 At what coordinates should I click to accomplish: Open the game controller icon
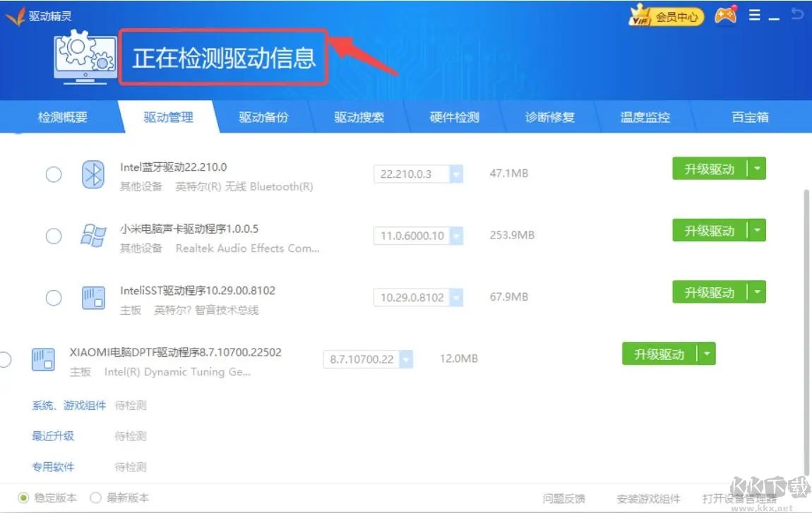[726, 15]
